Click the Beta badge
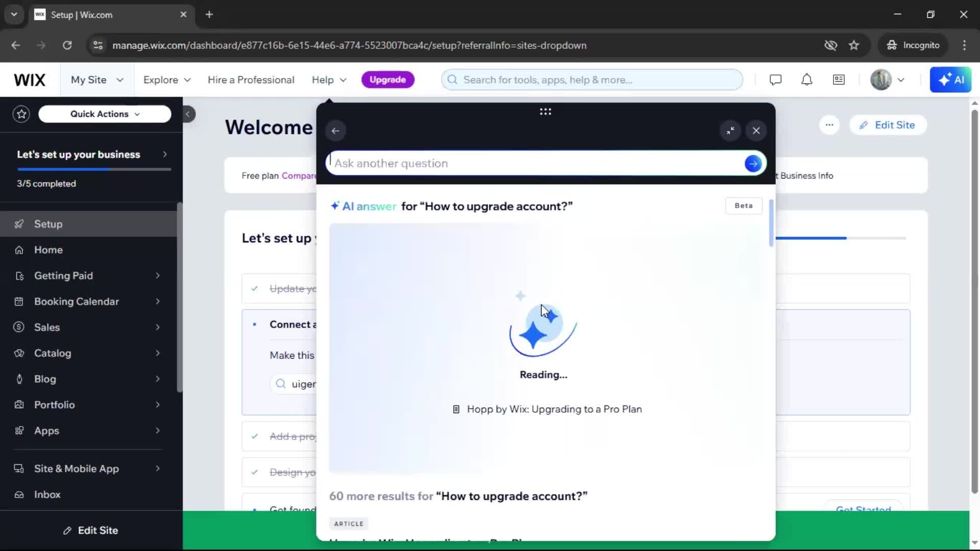Screen dimensions: 980x551 pyautogui.click(x=744, y=206)
